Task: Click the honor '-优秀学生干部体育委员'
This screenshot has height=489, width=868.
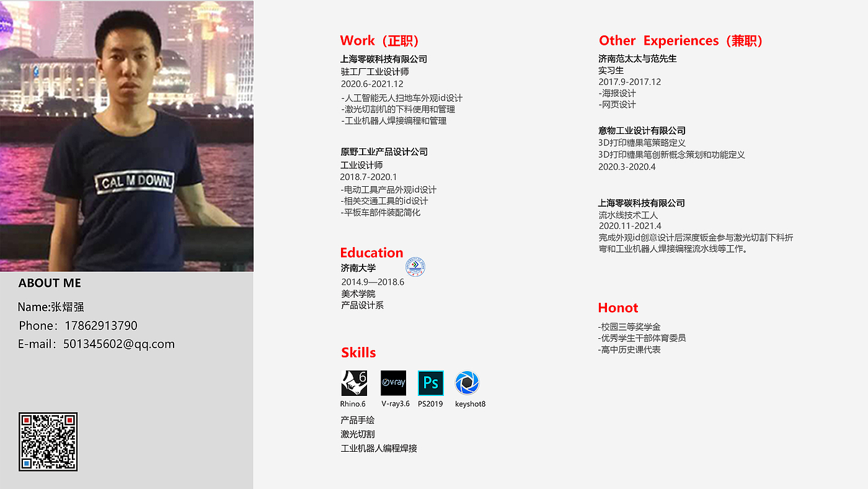Action: [x=642, y=338]
